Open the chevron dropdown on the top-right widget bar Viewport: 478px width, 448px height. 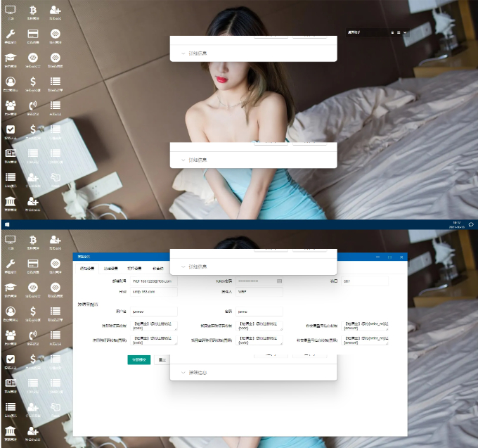point(405,32)
